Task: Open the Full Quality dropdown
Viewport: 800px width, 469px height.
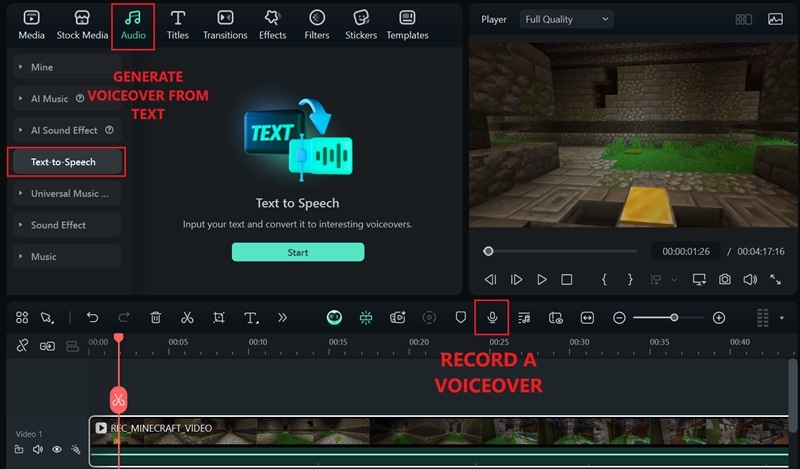Action: [x=566, y=19]
